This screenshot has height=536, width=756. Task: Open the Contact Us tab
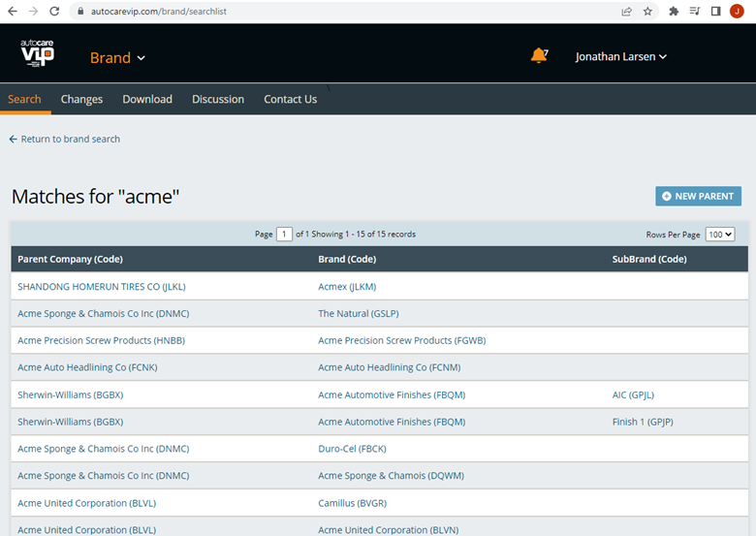[290, 99]
